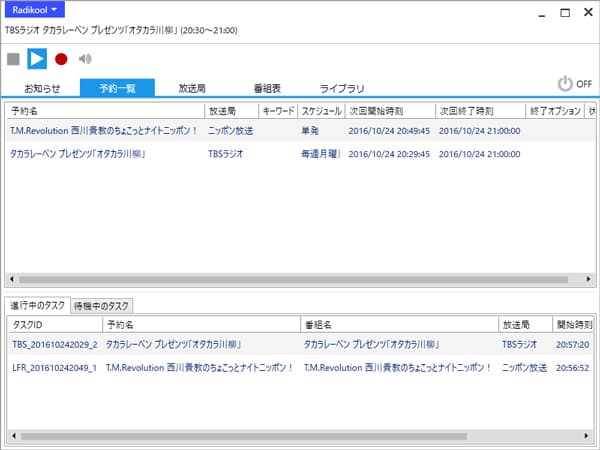Select the T.M.Revolution reservation row
Screen dimensions: 600x450
point(104,130)
